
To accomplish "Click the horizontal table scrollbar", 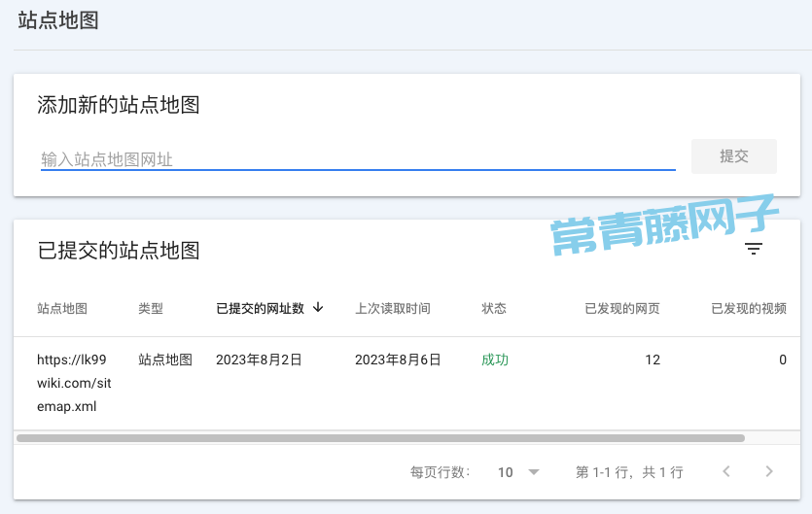I will pyautogui.click(x=380, y=438).
